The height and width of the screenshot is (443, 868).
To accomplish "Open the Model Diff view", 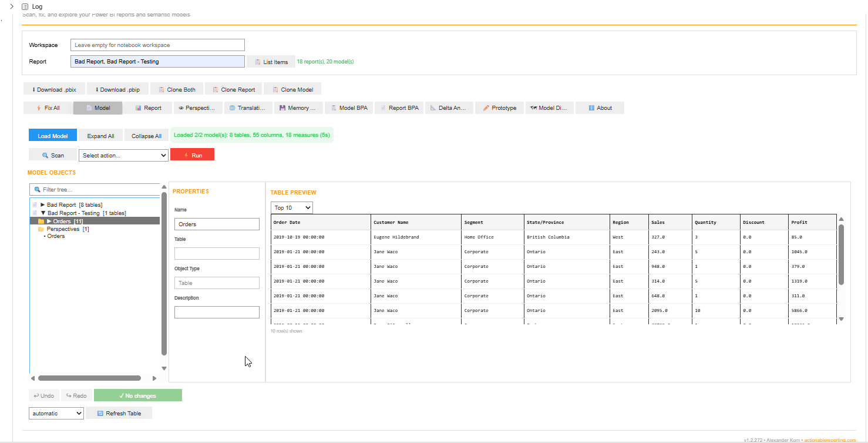I will point(550,108).
